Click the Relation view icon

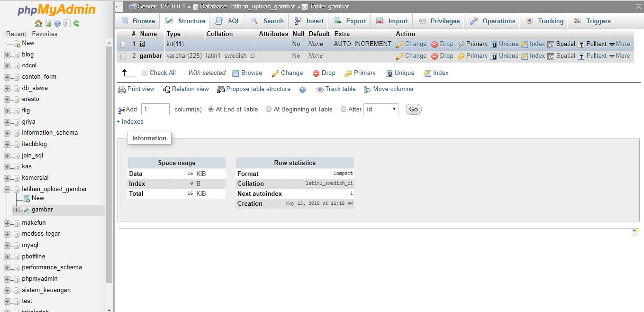pos(166,89)
